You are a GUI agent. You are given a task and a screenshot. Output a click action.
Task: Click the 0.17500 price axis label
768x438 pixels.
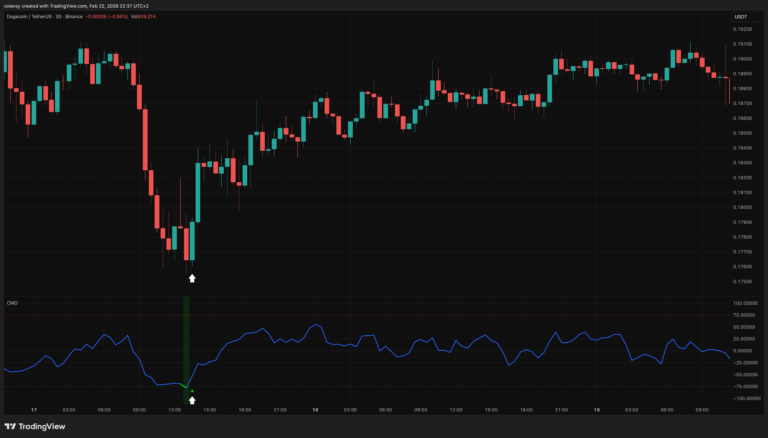pyautogui.click(x=743, y=281)
